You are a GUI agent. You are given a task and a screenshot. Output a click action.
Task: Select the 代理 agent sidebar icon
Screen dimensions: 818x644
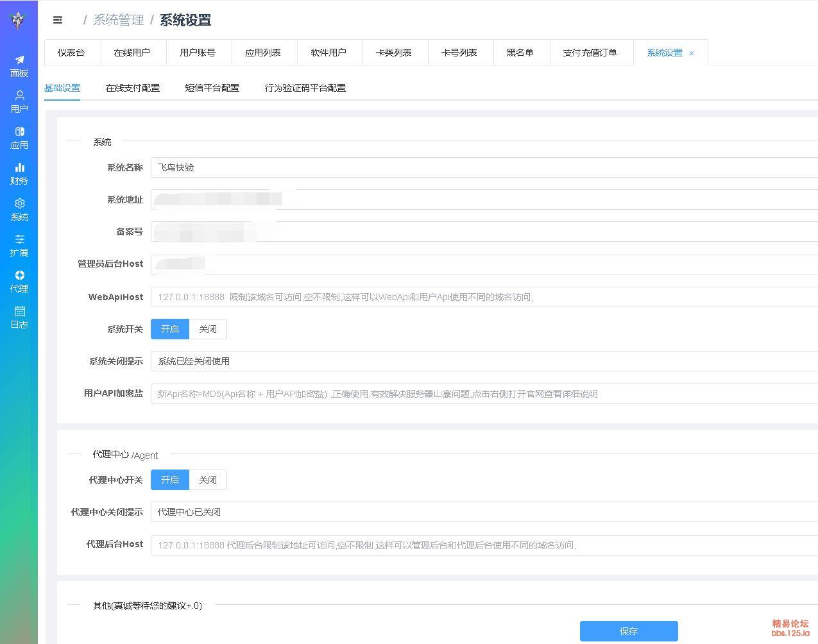19,281
